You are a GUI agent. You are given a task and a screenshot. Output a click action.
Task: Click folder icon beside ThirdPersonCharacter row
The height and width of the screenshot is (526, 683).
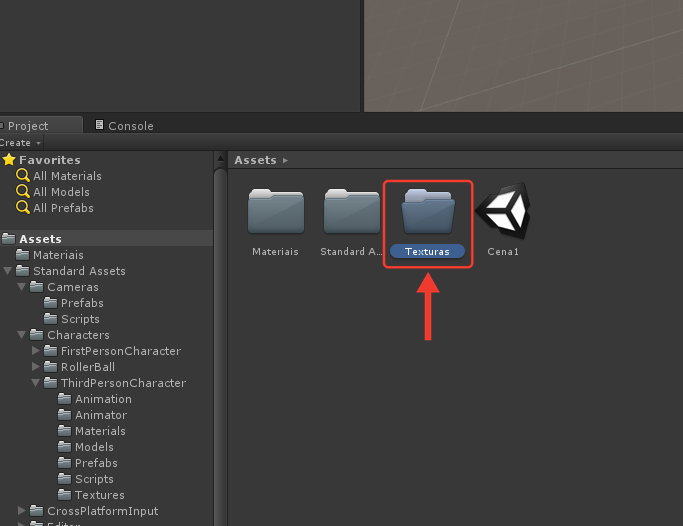point(50,383)
